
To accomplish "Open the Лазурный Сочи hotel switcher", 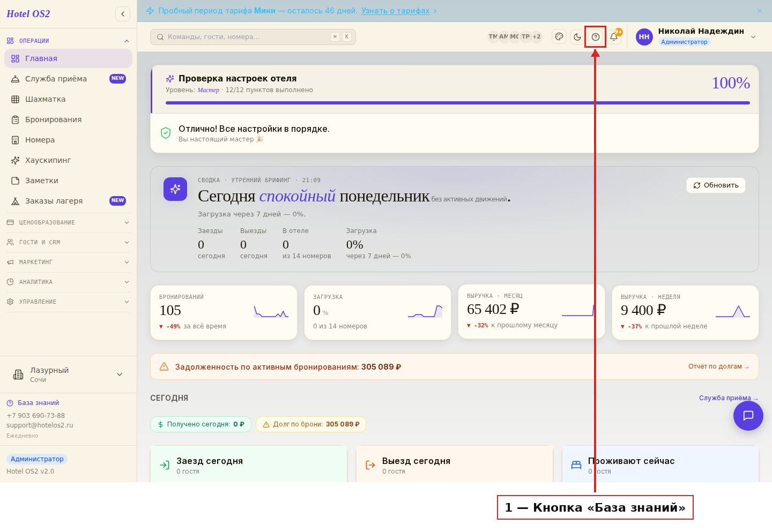I will (68, 374).
